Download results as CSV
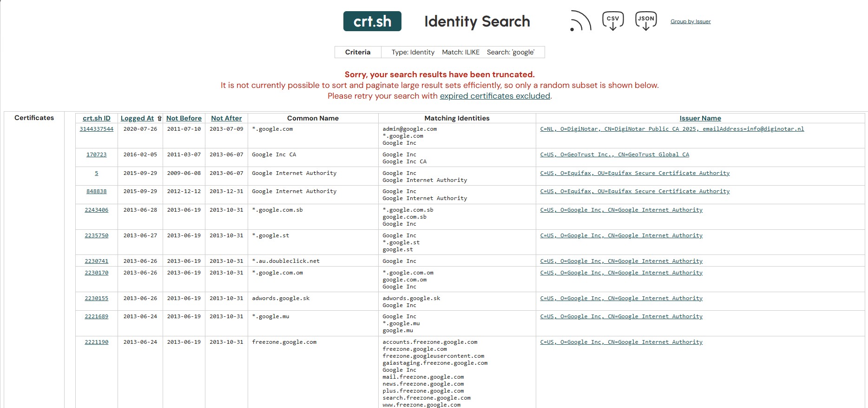The image size is (868, 408). (613, 21)
